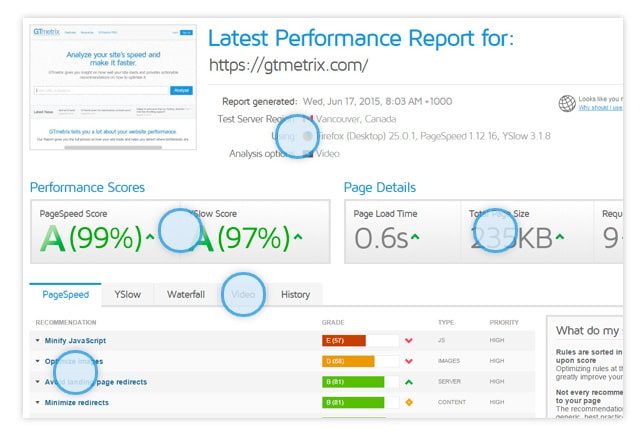Click the HIGH priority in the Minimize redirects row
643x438 pixels.
(x=497, y=402)
